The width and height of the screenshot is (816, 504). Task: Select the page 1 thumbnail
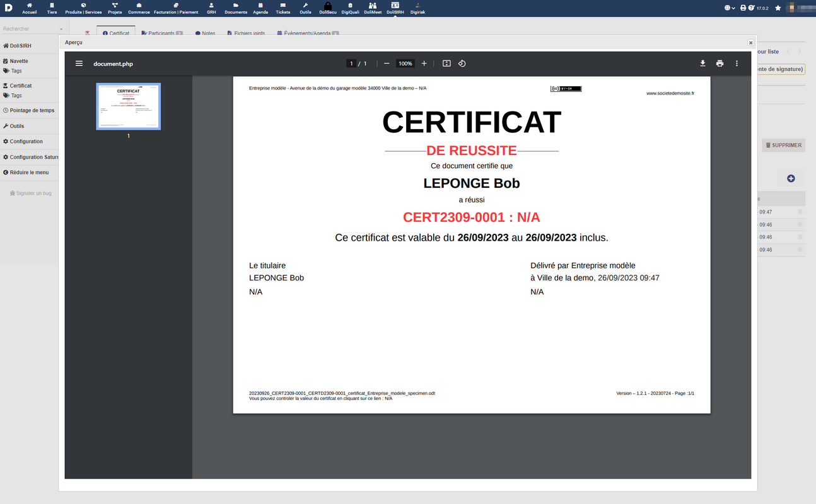tap(129, 106)
